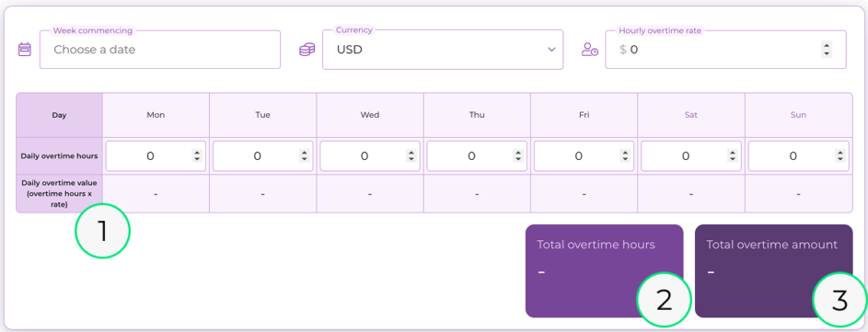The image size is (868, 332).
Task: Click the Thu overtime hours stepper arrows
Action: 518,156
